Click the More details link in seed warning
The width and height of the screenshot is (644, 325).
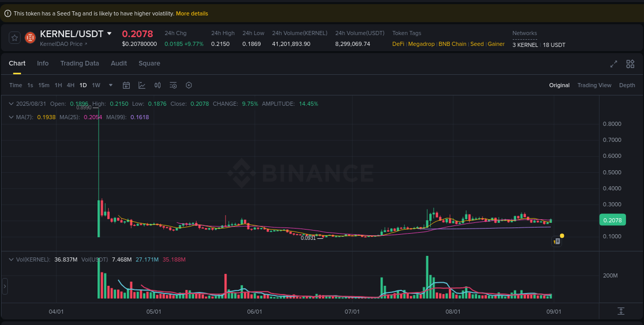192,13
